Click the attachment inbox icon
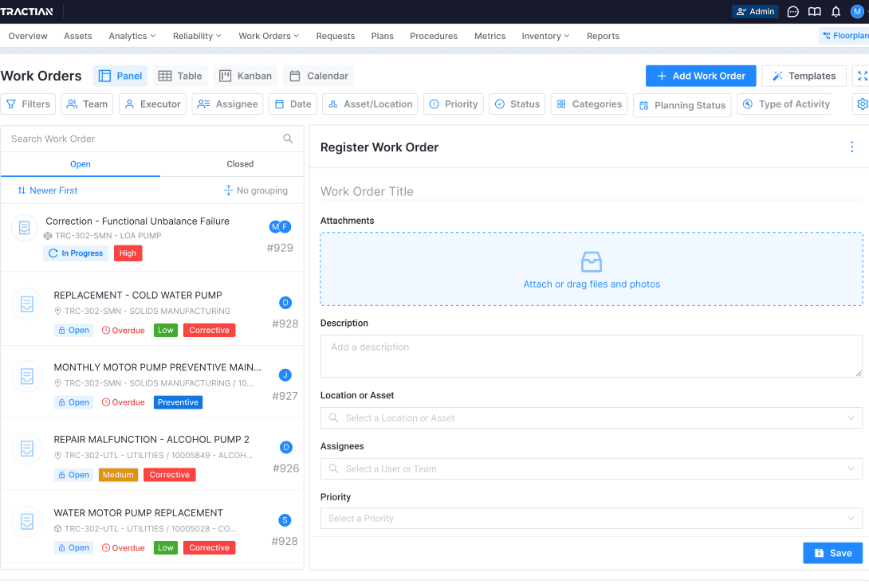869x588 pixels. 592,262
